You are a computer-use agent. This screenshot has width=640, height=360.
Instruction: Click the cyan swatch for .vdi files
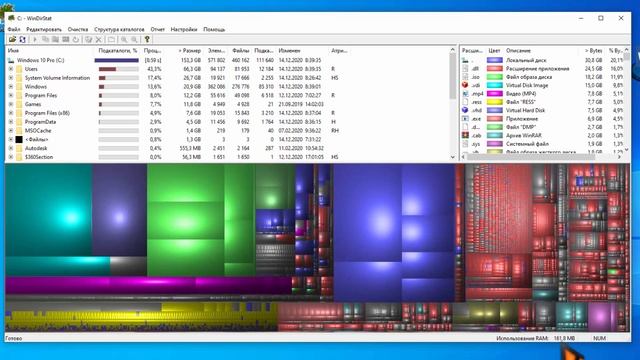coord(494,85)
